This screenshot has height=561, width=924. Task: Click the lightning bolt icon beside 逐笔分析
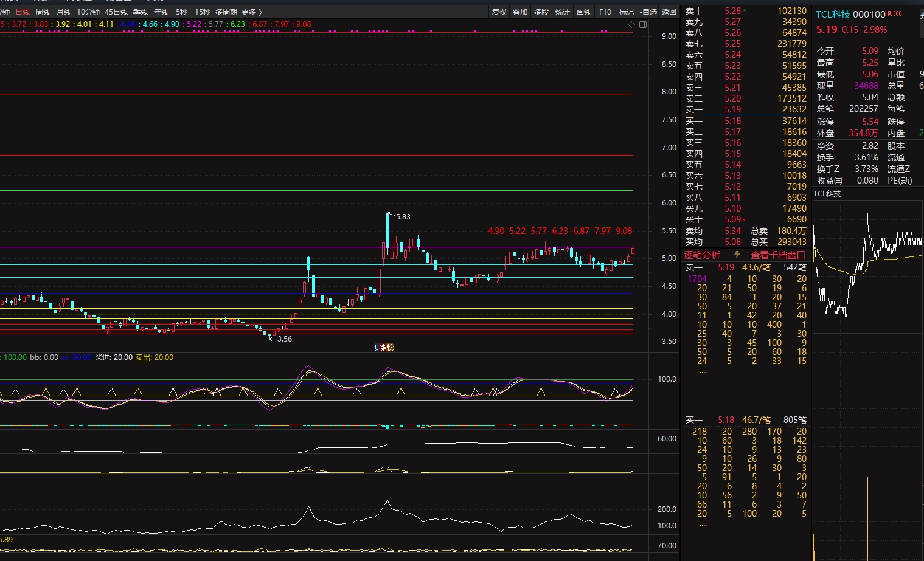tap(737, 255)
